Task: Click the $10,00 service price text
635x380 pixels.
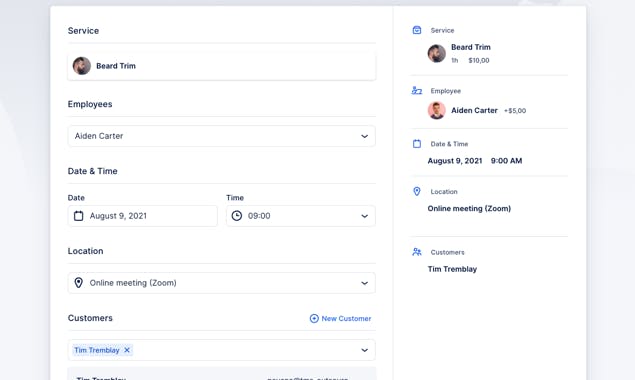Action: [x=479, y=60]
